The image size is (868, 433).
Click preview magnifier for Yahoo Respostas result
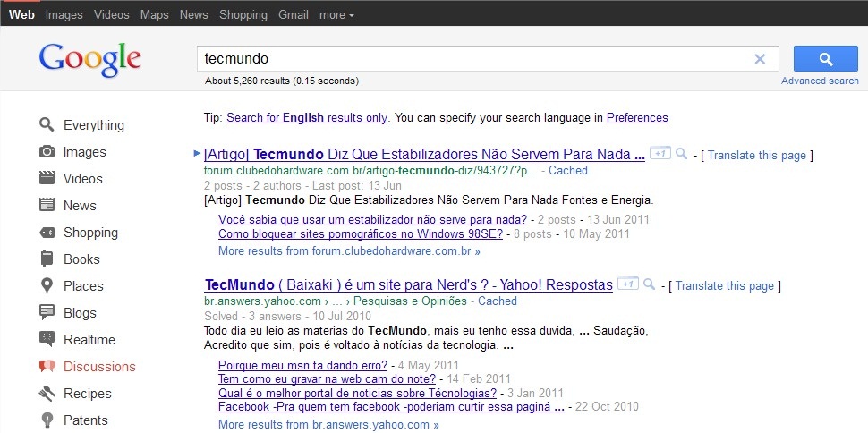(650, 284)
